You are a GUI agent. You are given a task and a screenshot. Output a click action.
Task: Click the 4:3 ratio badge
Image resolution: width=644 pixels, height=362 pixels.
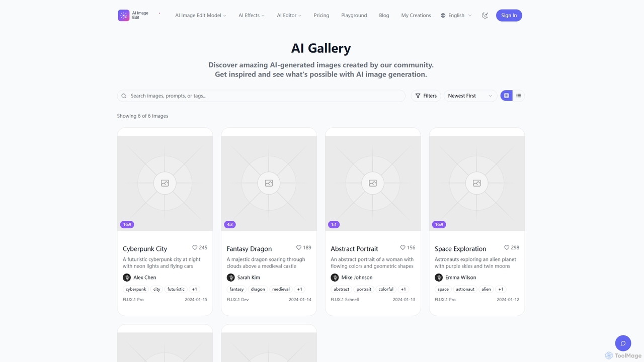point(230,225)
